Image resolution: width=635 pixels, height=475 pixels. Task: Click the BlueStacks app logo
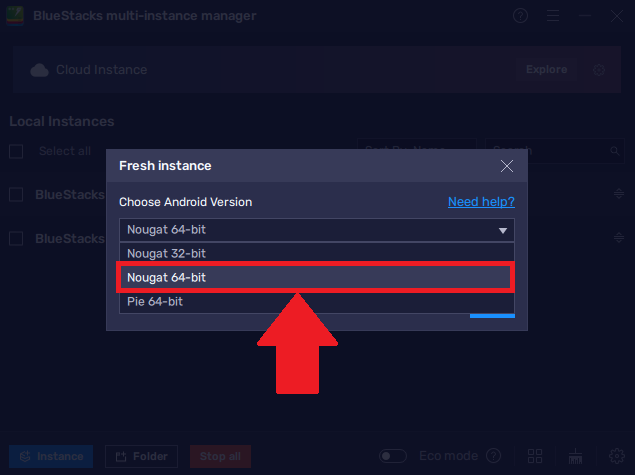15,16
